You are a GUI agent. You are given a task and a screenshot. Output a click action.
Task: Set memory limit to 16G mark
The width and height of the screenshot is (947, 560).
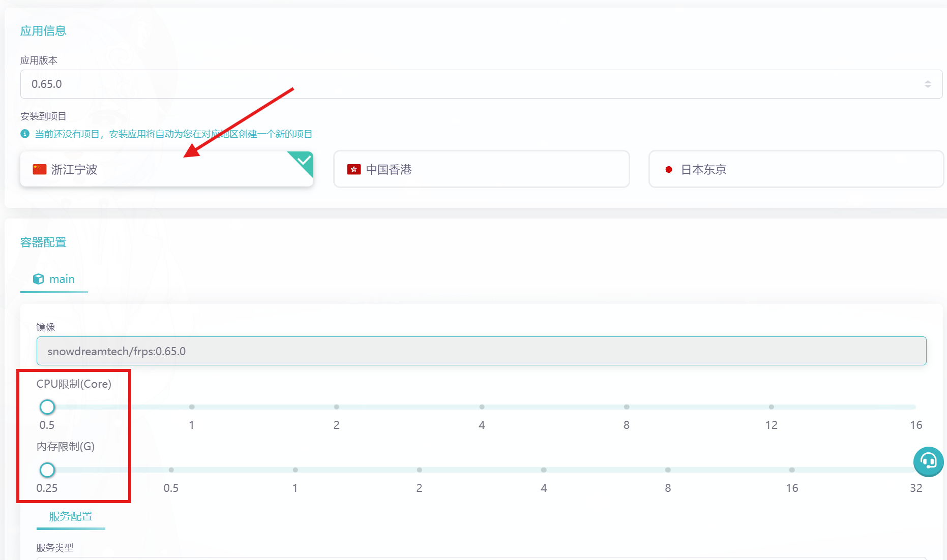click(791, 470)
